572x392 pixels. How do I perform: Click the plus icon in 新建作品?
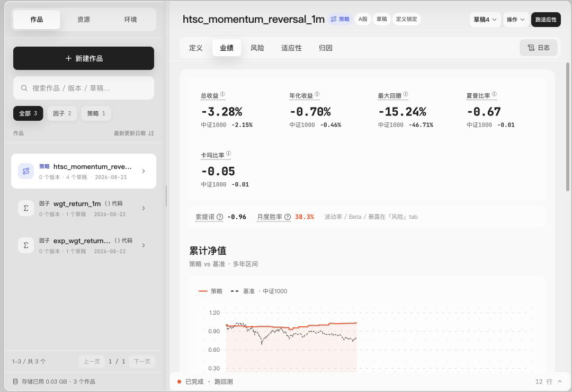pos(68,58)
